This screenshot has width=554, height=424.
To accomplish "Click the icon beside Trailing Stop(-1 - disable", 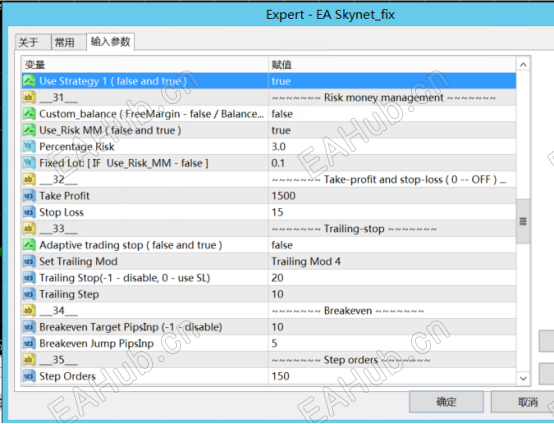I will coord(29,278).
